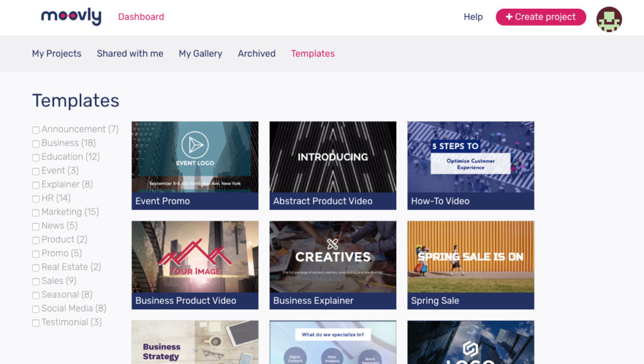Select the My Gallery tab

click(200, 53)
